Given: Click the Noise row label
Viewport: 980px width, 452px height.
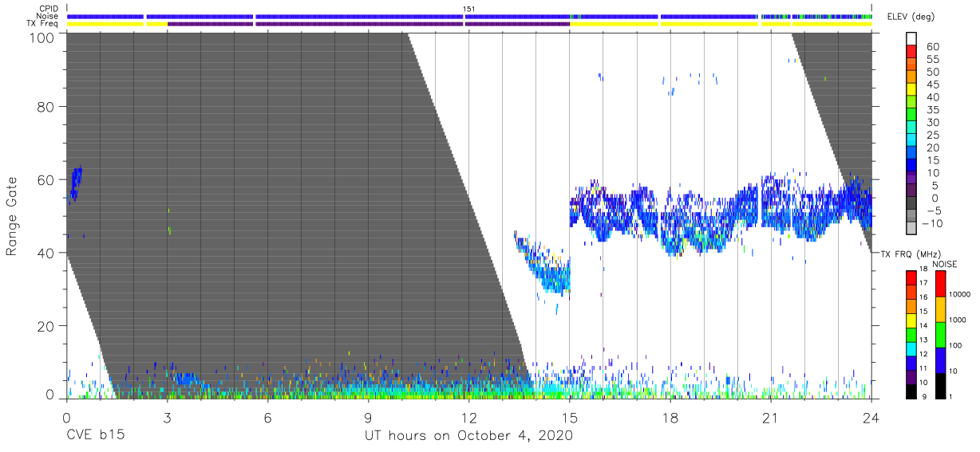Looking at the screenshot, I should click(48, 16).
